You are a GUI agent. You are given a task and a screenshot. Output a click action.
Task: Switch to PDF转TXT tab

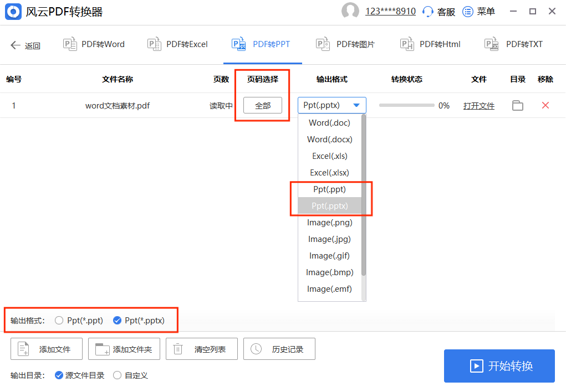(524, 44)
